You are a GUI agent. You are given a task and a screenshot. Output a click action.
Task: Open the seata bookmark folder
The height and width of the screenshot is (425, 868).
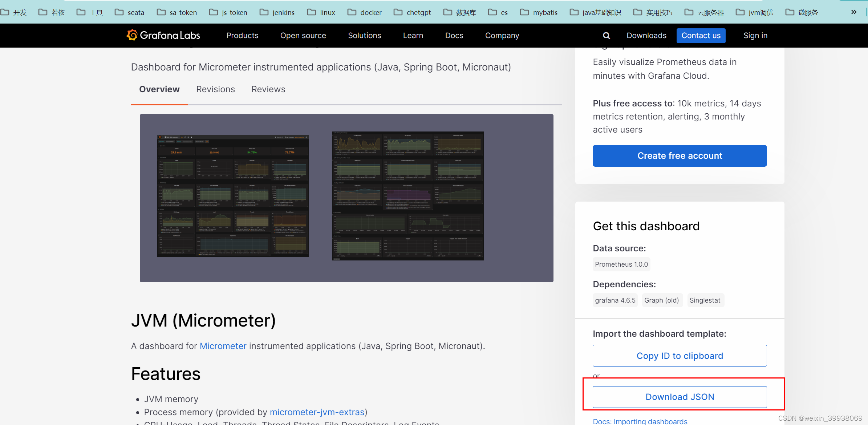point(129,12)
